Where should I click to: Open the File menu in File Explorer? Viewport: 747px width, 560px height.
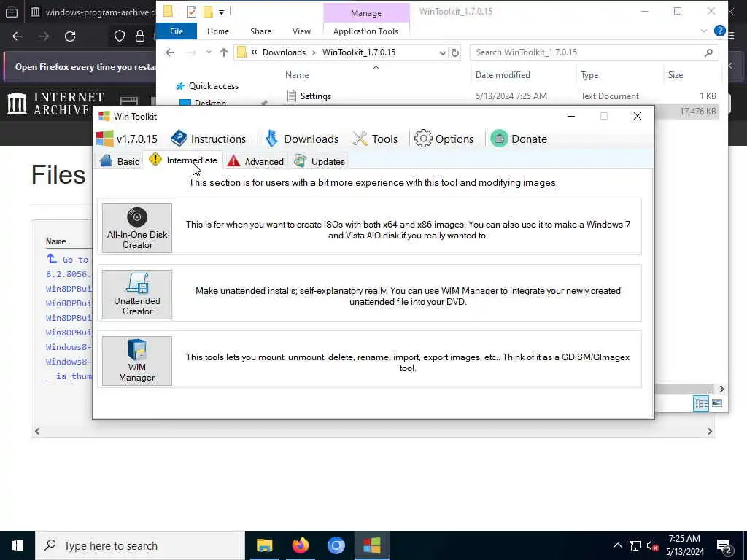177,31
